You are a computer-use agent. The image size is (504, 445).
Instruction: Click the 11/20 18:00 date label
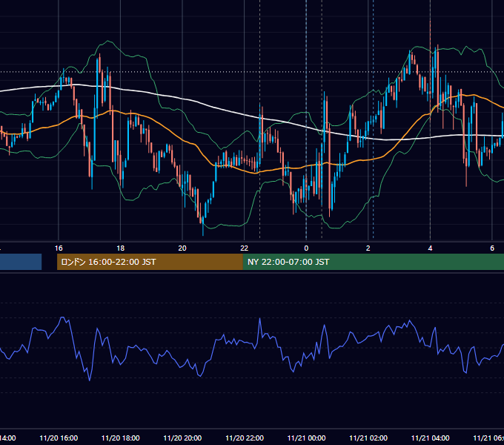point(121,438)
